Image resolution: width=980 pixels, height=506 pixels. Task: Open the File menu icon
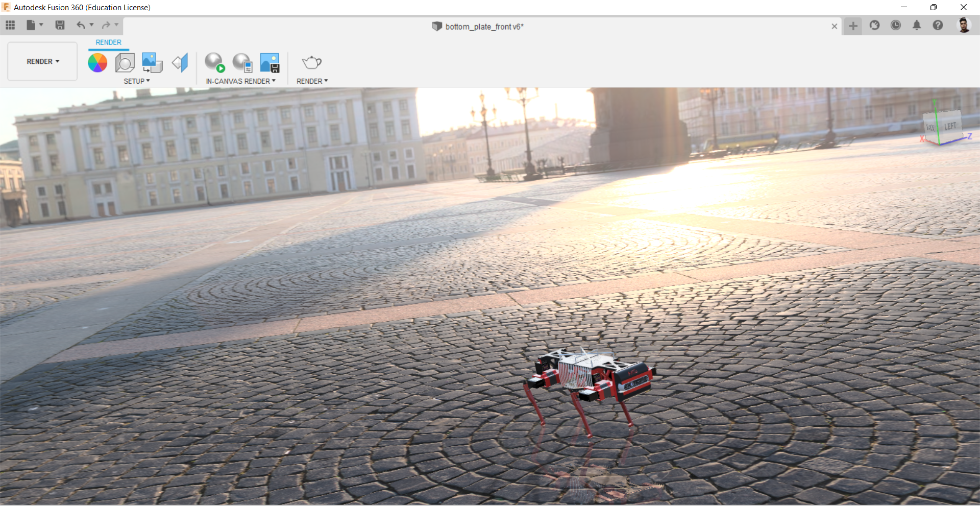click(x=31, y=25)
